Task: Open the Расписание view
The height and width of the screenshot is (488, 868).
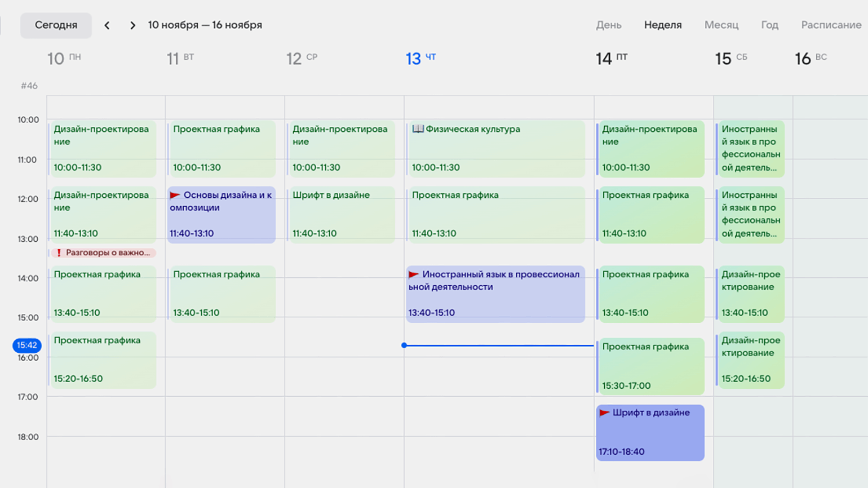Action: click(x=831, y=25)
